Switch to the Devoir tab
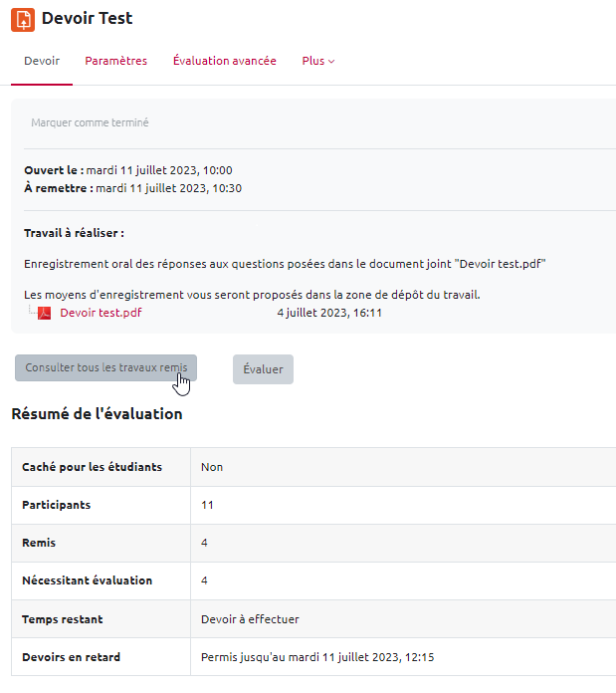Image resolution: width=616 pixels, height=693 pixels. tap(42, 61)
